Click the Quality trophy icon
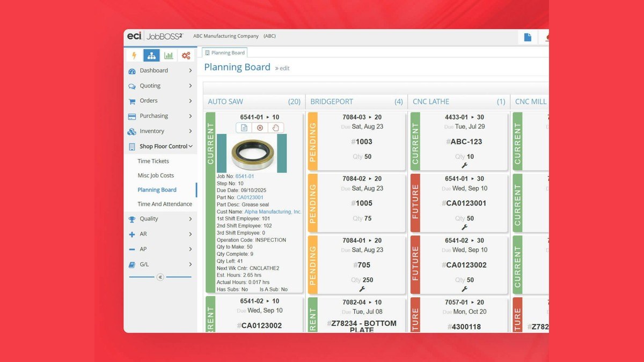The height and width of the screenshot is (362, 644). click(x=132, y=219)
